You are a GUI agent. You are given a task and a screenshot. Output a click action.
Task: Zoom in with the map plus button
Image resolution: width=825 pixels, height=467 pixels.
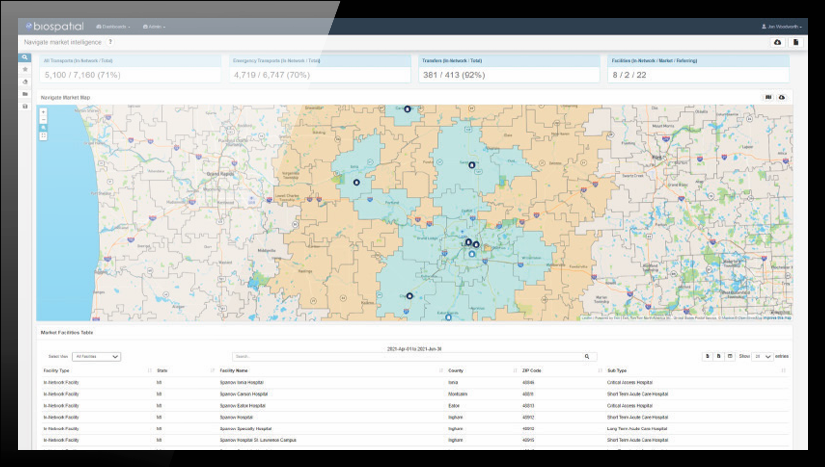tap(43, 111)
